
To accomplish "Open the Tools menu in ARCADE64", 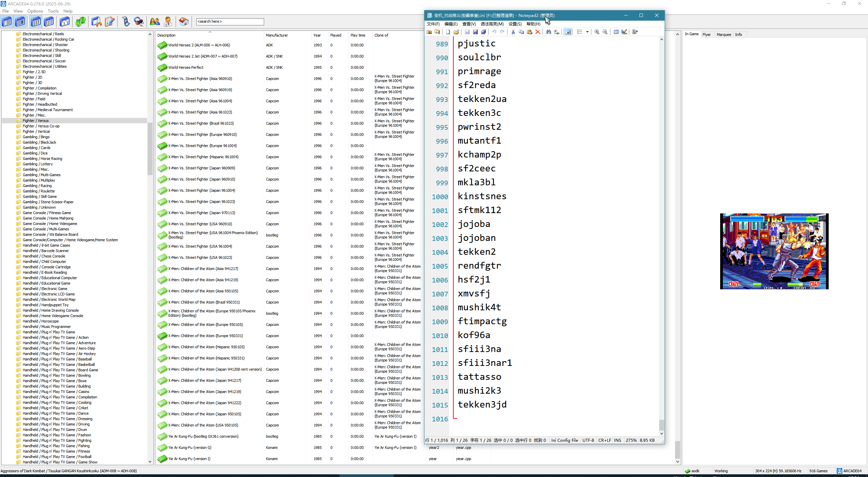I will pos(53,11).
